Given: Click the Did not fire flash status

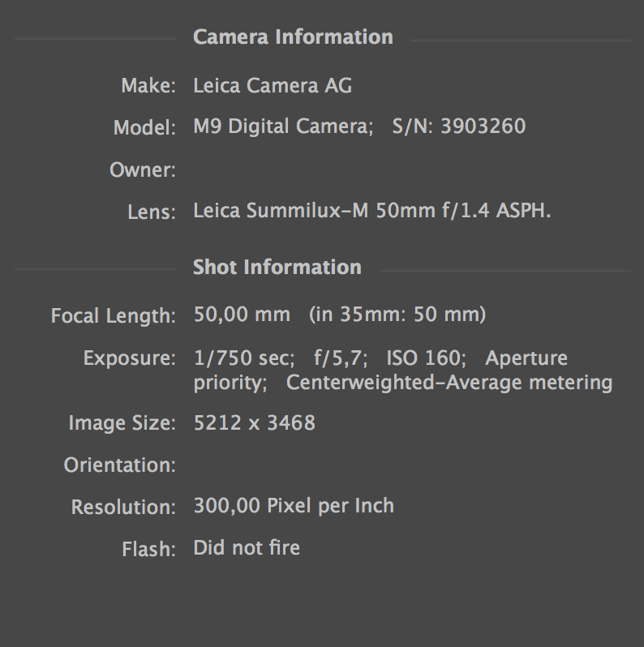Looking at the screenshot, I should click(247, 548).
